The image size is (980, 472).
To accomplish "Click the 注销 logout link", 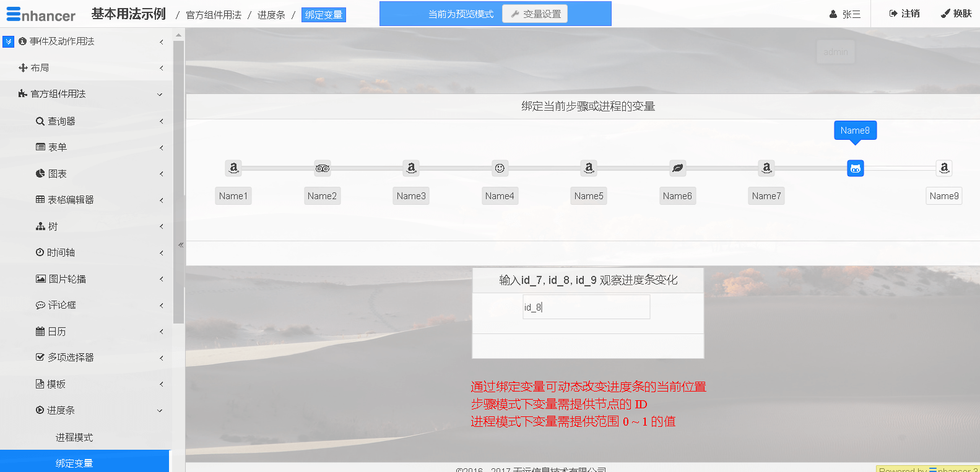I will [904, 14].
